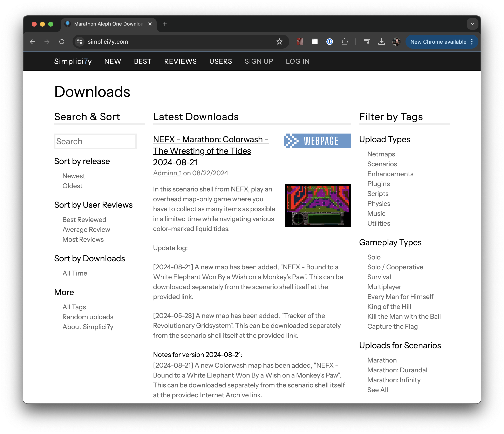Image resolution: width=504 pixels, height=434 pixels.
Task: Open the BEST menu item
Action: click(143, 61)
